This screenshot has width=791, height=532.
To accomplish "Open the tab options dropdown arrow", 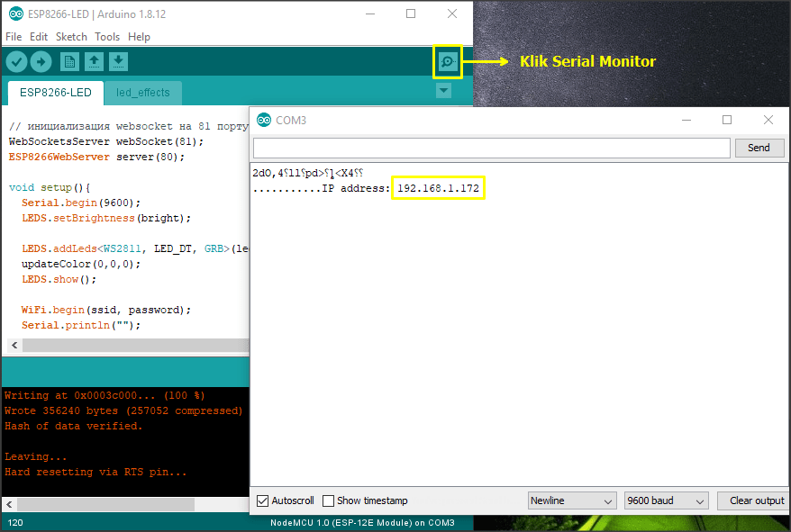I will (x=443, y=91).
